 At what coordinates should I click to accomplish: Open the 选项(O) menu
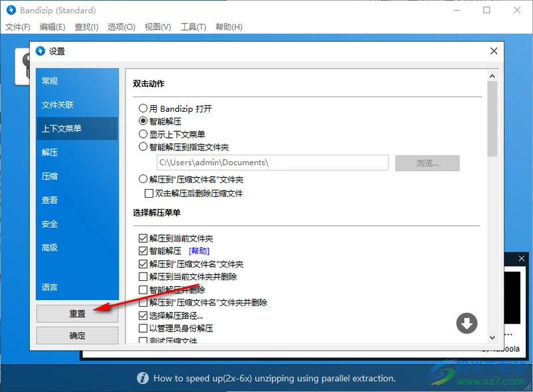121,27
